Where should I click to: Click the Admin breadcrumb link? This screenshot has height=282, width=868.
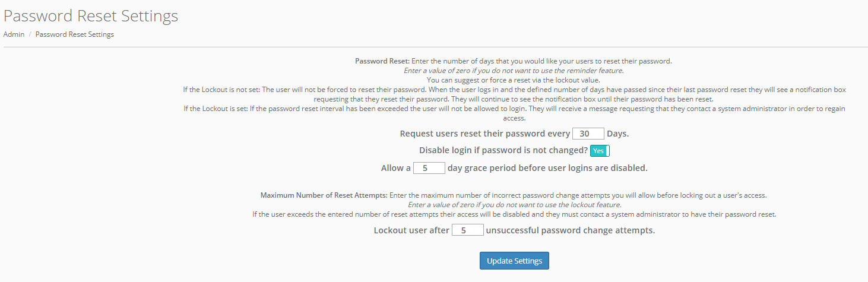pyautogui.click(x=14, y=34)
